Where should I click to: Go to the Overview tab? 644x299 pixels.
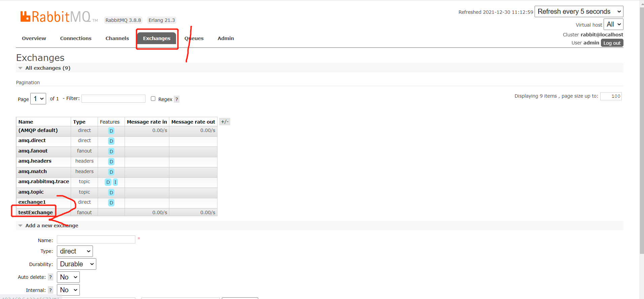coord(34,38)
